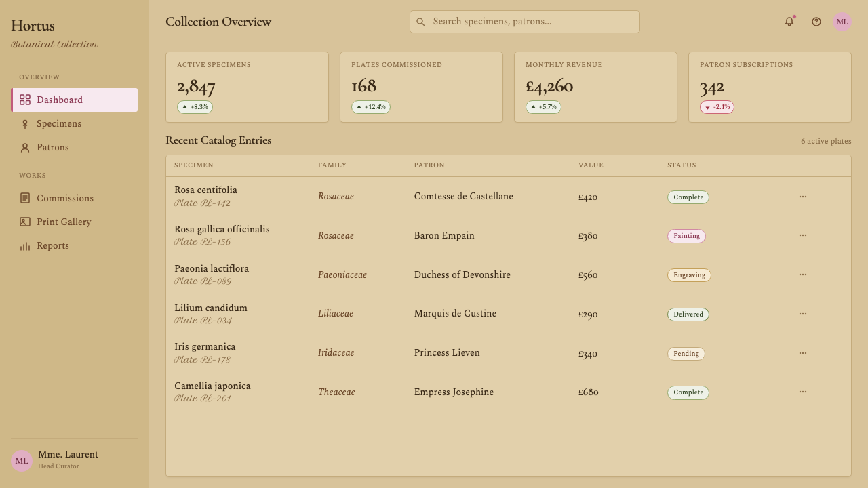868x488 pixels.
Task: Click the +12.4% trend badge
Action: pyautogui.click(x=371, y=107)
